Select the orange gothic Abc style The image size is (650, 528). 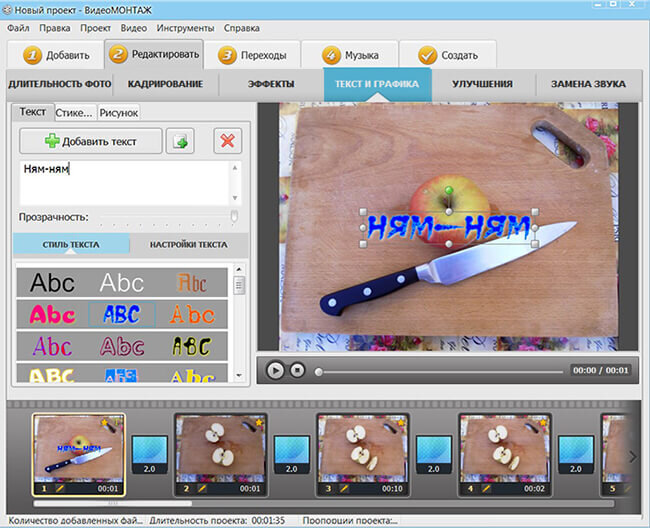point(192,283)
